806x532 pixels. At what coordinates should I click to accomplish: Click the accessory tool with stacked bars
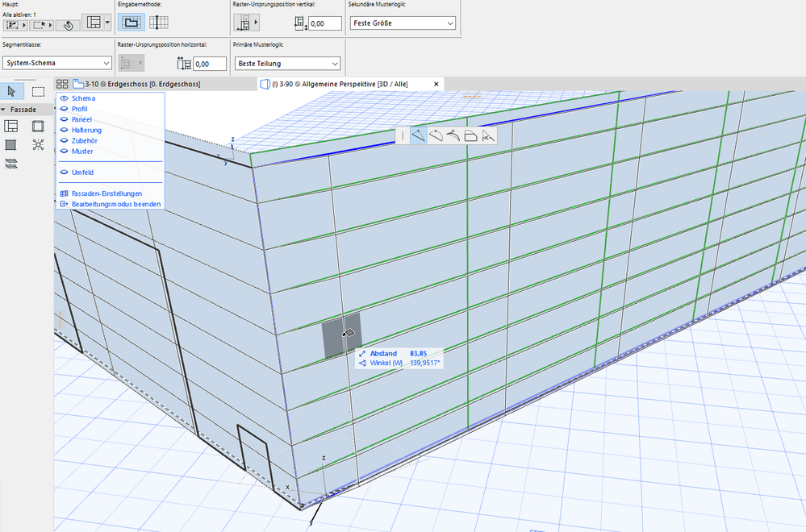[11, 164]
